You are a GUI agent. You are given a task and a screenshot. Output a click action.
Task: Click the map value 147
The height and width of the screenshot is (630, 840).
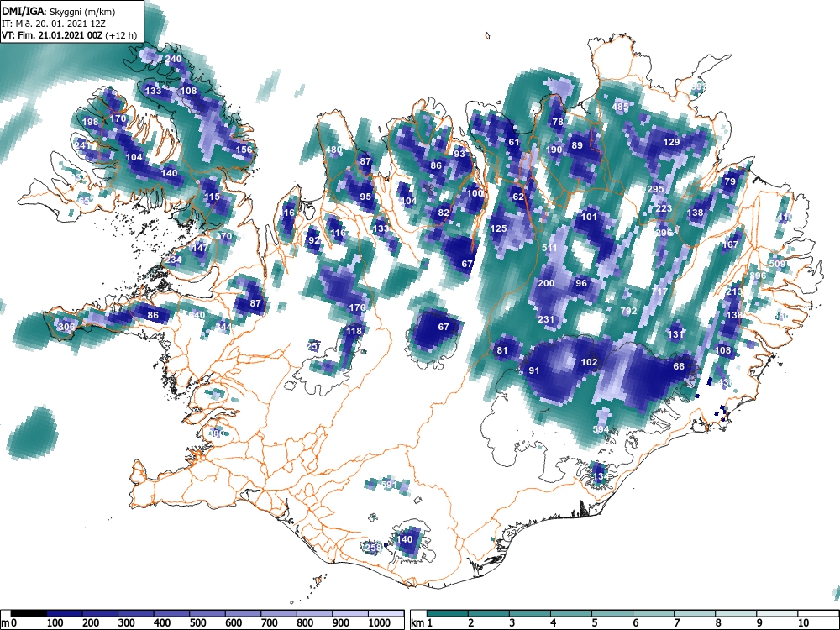pos(200,248)
